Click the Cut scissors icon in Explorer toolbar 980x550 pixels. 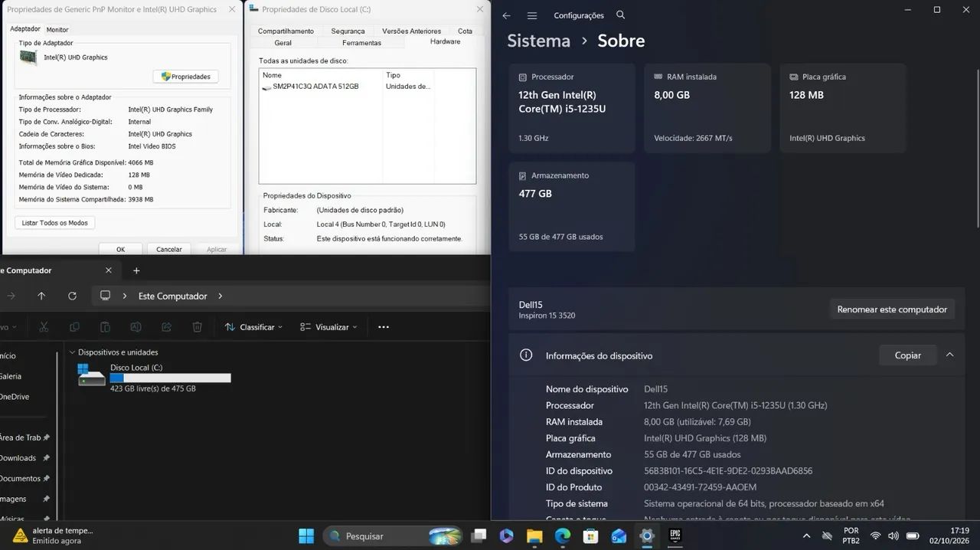point(44,327)
